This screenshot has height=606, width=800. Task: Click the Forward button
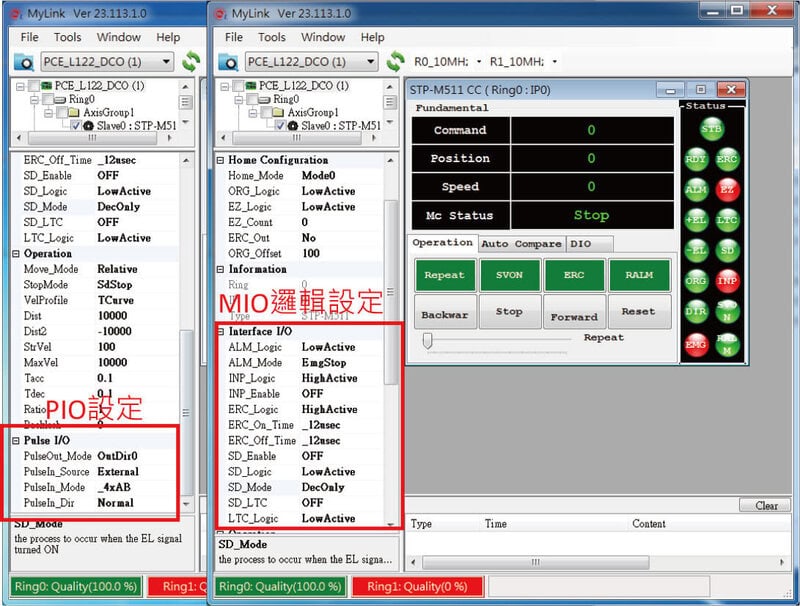[x=574, y=312]
